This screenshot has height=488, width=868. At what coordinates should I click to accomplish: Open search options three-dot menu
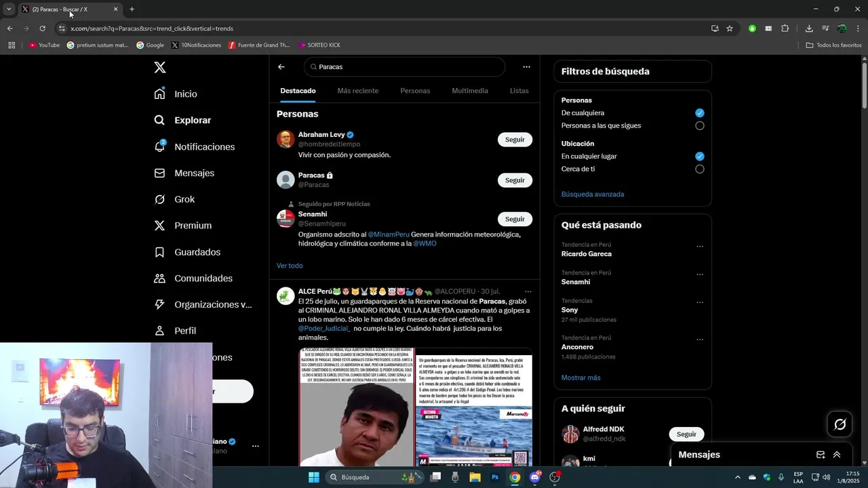click(526, 66)
